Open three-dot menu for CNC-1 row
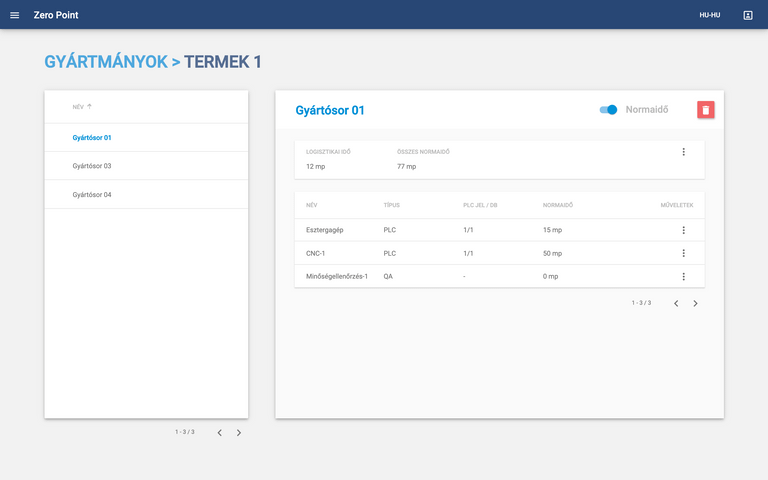Viewport: 768px width, 480px height. point(683,253)
